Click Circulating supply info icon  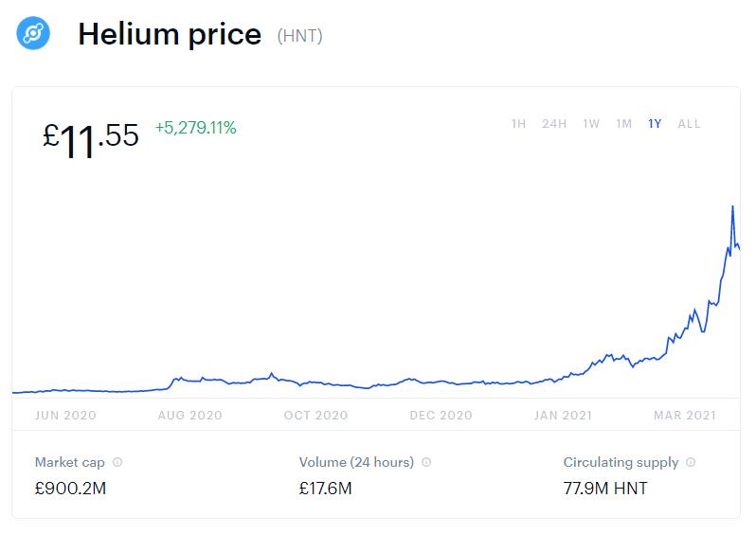pos(691,463)
